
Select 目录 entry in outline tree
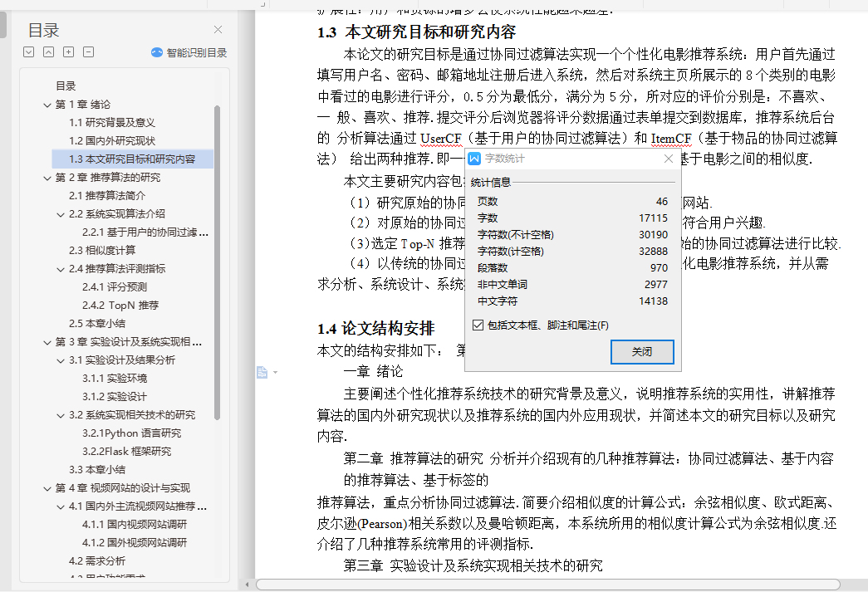click(x=66, y=86)
